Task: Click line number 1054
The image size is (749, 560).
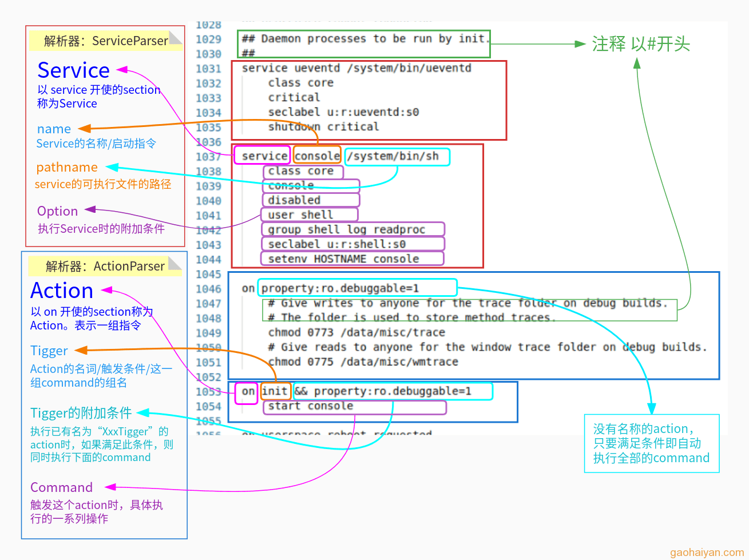Action: coord(208,406)
